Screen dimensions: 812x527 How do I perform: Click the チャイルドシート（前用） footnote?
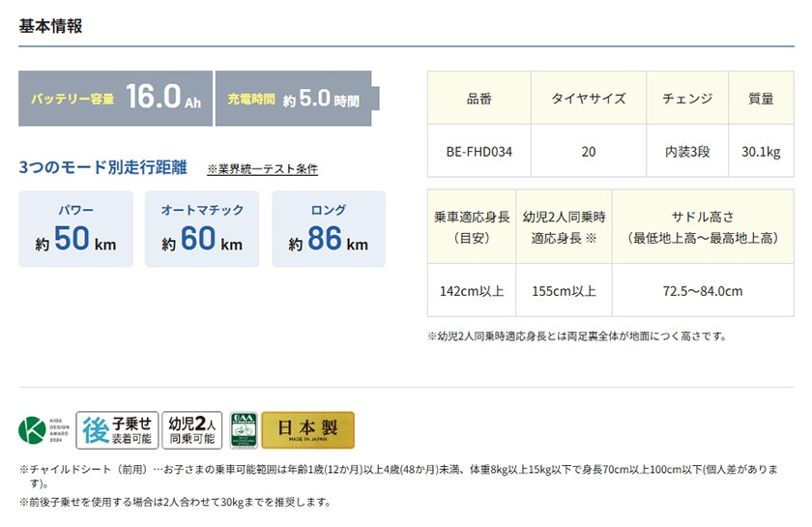tap(398, 476)
